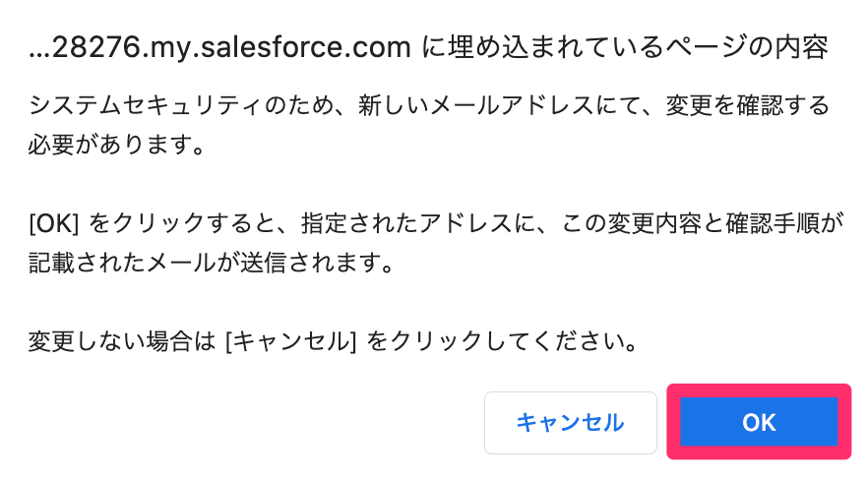Click the システムセキュリティのため message paragraph
Screen dimensions: 868x478
coord(428,125)
